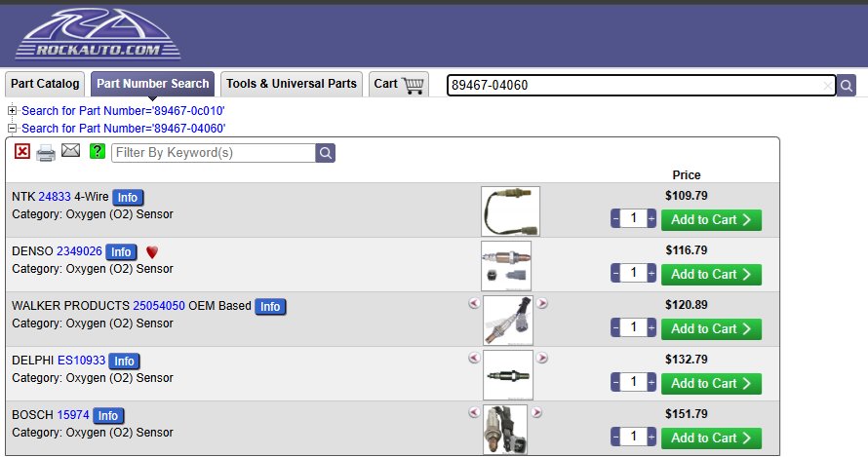Viewport: 868px width, 457px height.
Task: Open the Cart tab
Action: 399,84
